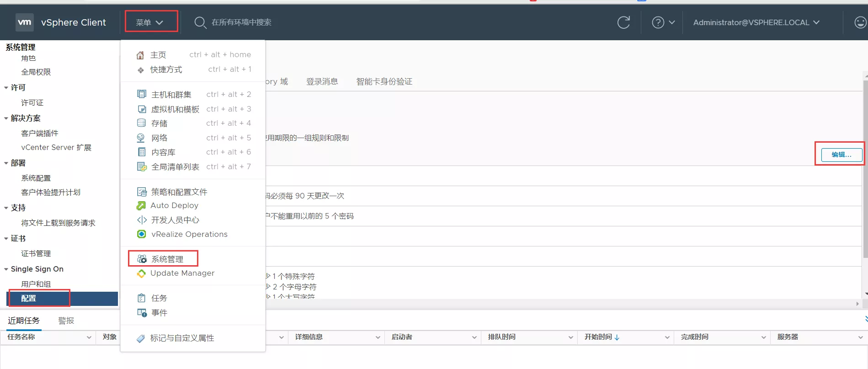This screenshot has width=868, height=369.
Task: Open the 菜单 dropdown menu
Action: point(150,22)
